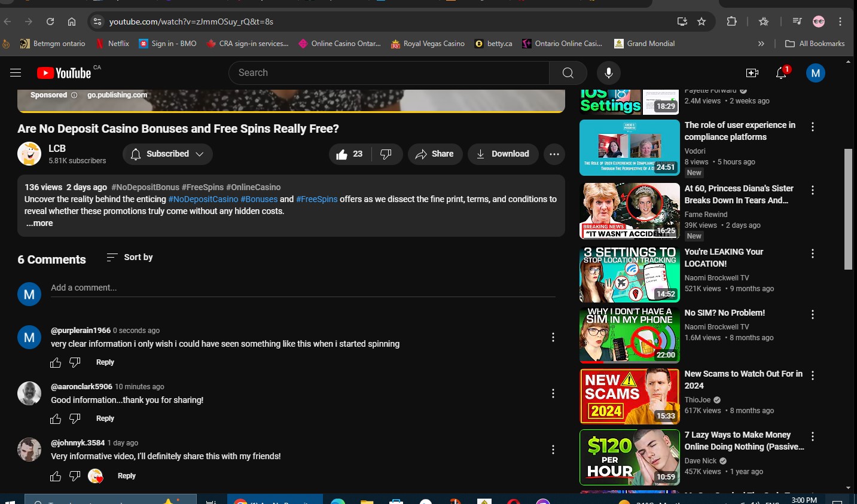Dislike the comment by @aaronclark5906
This screenshot has height=504, width=857.
[x=75, y=419]
